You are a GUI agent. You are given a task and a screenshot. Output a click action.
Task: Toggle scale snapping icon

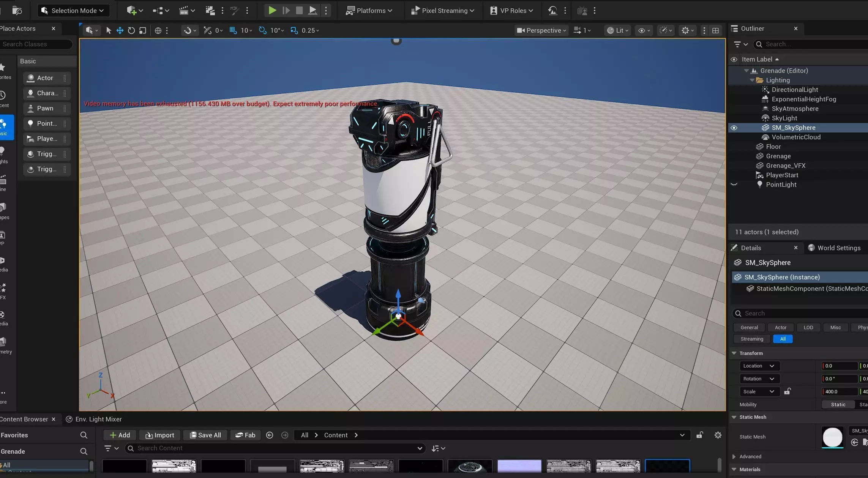pyautogui.click(x=294, y=30)
